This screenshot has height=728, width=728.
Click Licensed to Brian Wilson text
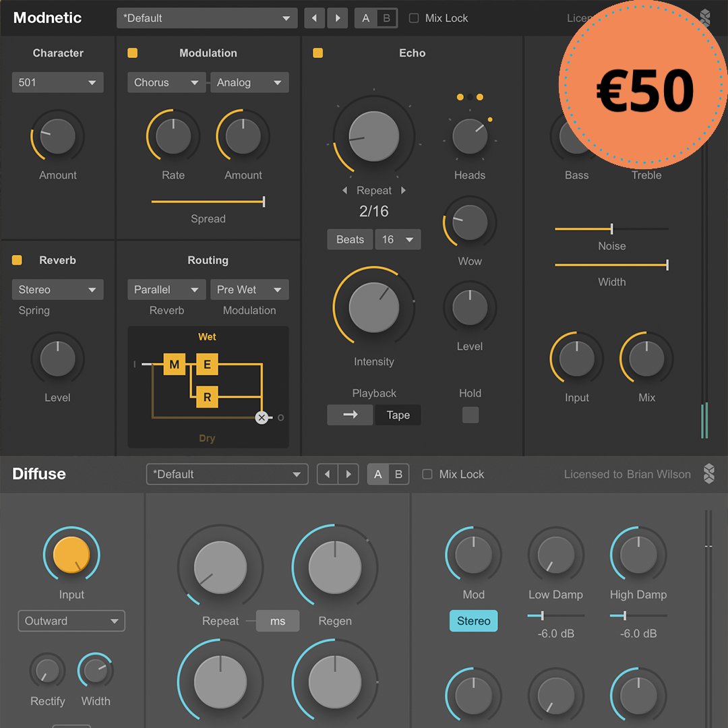(x=627, y=474)
